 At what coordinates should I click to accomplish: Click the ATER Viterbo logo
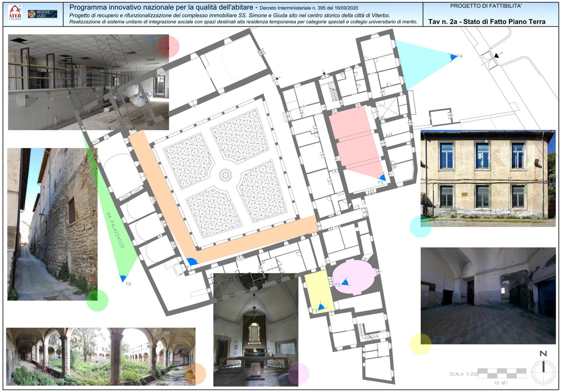point(15,14)
